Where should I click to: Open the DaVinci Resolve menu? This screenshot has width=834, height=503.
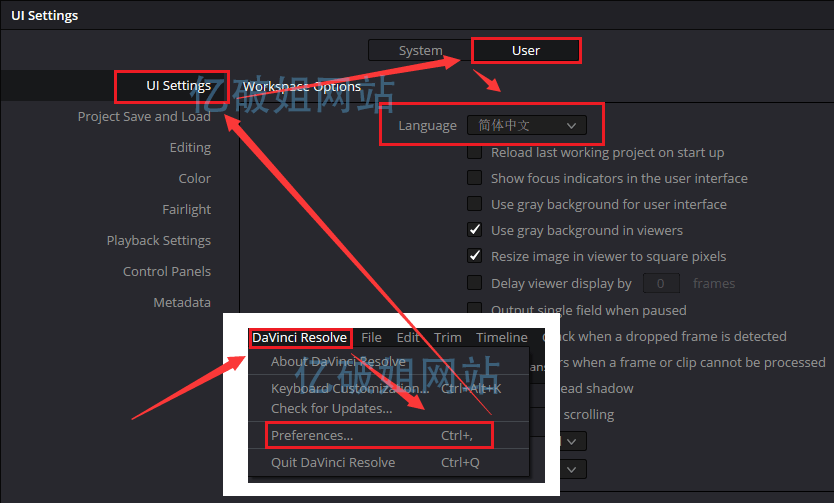[x=299, y=338]
